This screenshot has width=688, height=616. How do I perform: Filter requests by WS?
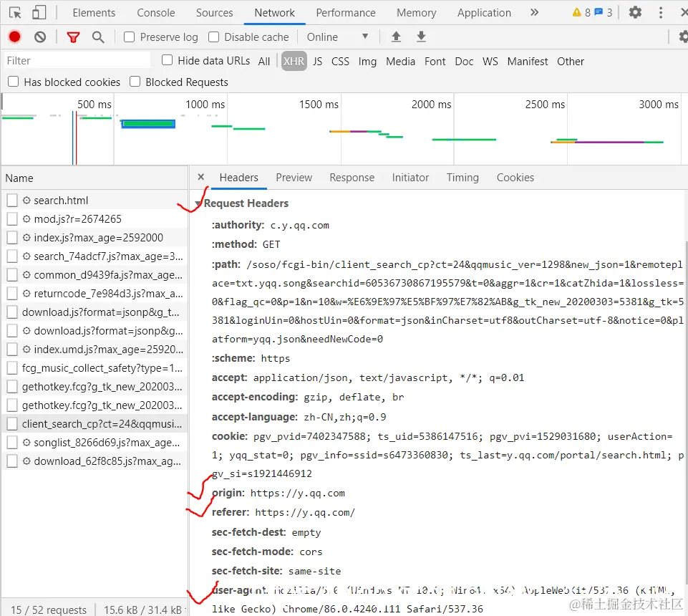(x=490, y=62)
